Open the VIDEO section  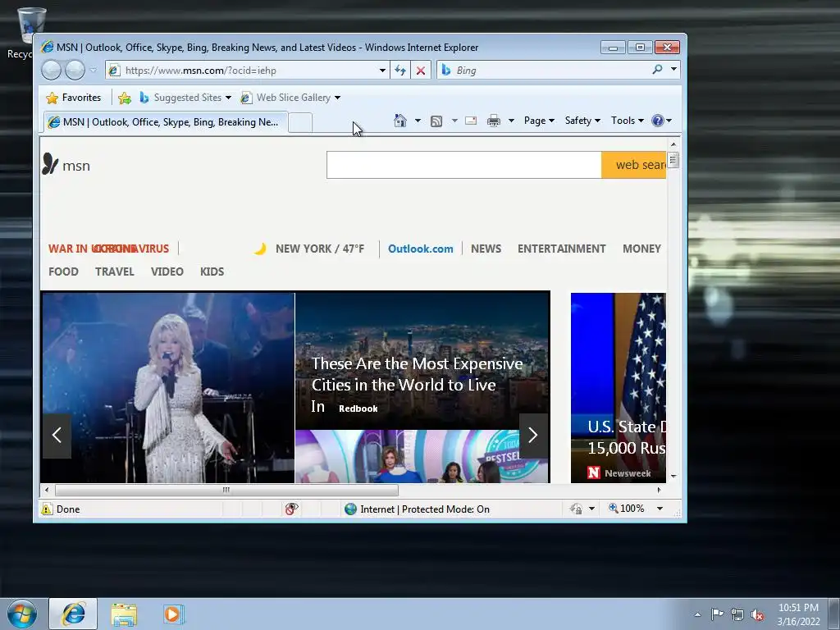[x=167, y=272]
